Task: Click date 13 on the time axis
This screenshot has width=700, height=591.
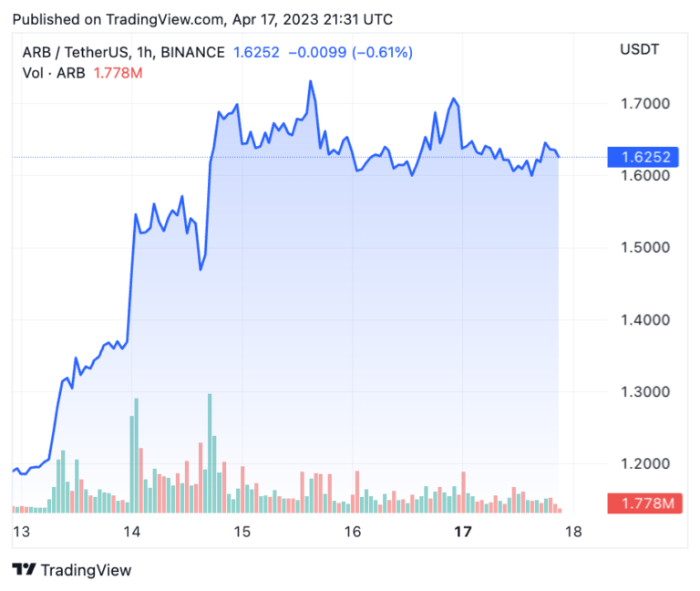Action: click(21, 532)
